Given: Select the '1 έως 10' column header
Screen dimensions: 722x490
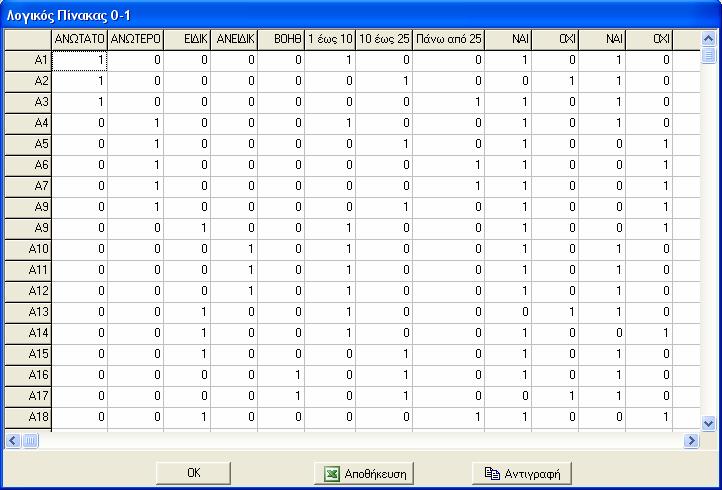Looking at the screenshot, I should point(330,40).
